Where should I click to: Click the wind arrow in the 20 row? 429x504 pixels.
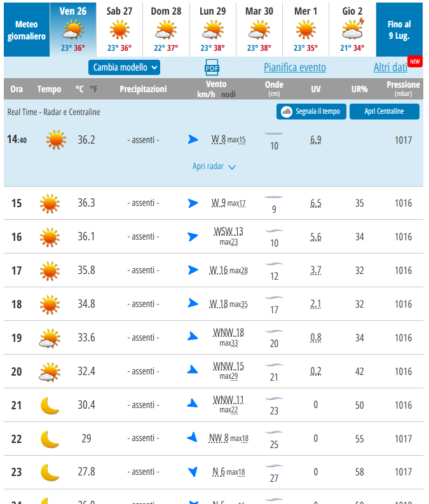point(193,370)
